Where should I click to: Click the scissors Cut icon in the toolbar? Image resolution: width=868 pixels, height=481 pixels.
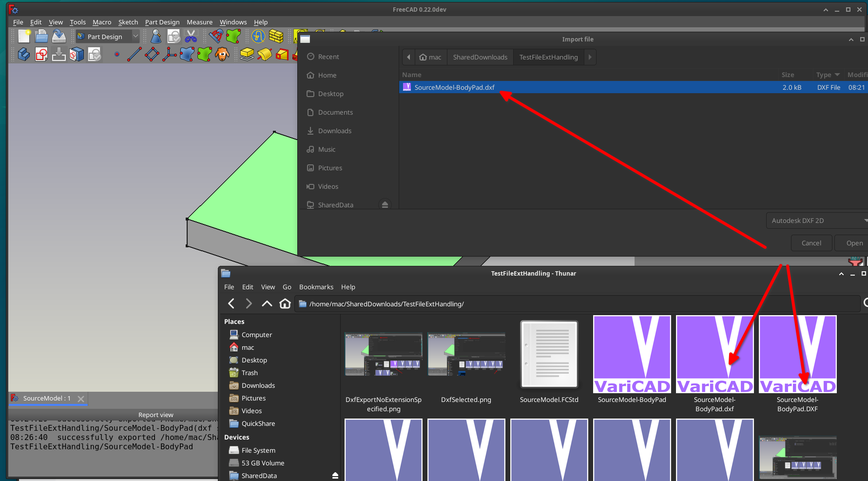pos(191,36)
